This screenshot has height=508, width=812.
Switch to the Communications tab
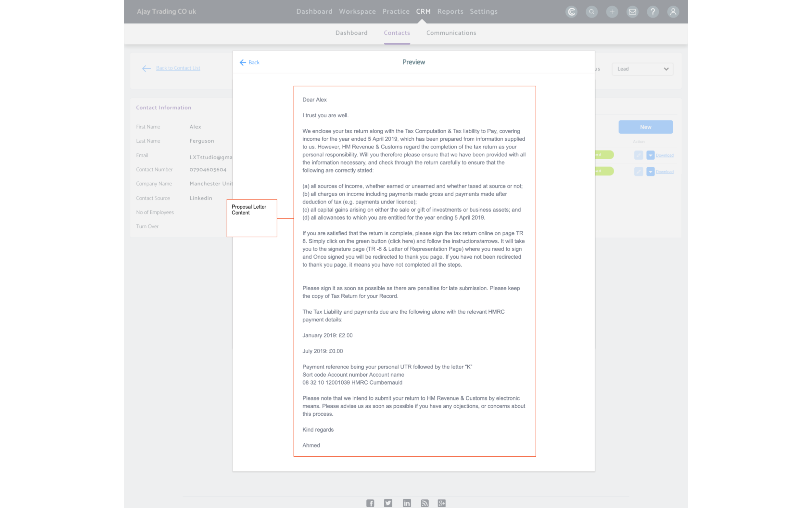451,33
